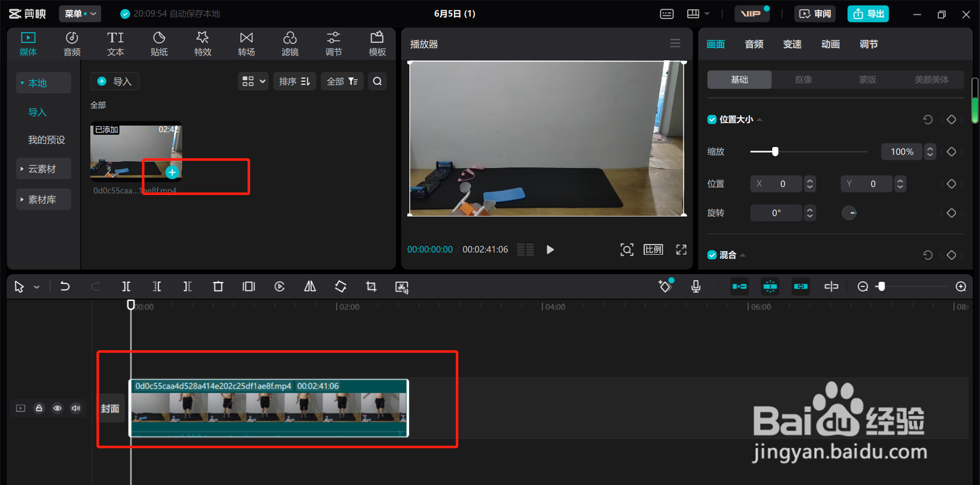Click the 封面 cover button
The height and width of the screenshot is (485, 980).
[x=110, y=408]
